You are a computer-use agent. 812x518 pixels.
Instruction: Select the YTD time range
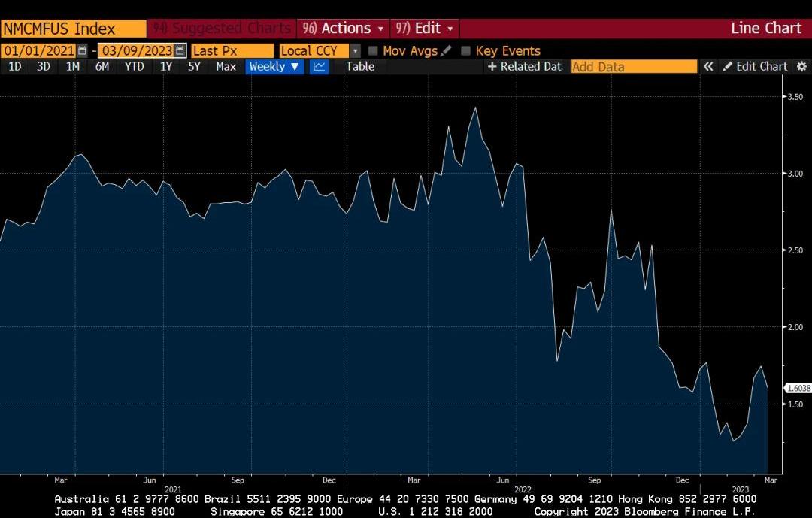[134, 66]
